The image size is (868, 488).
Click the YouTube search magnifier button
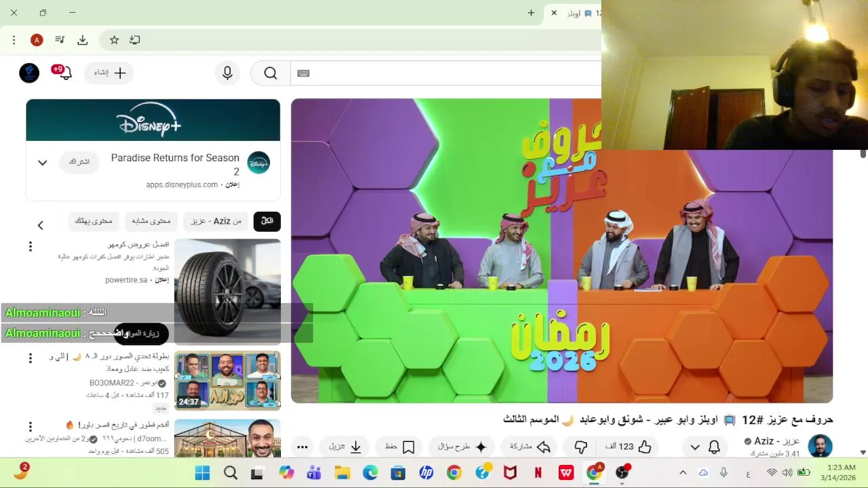coord(271,73)
